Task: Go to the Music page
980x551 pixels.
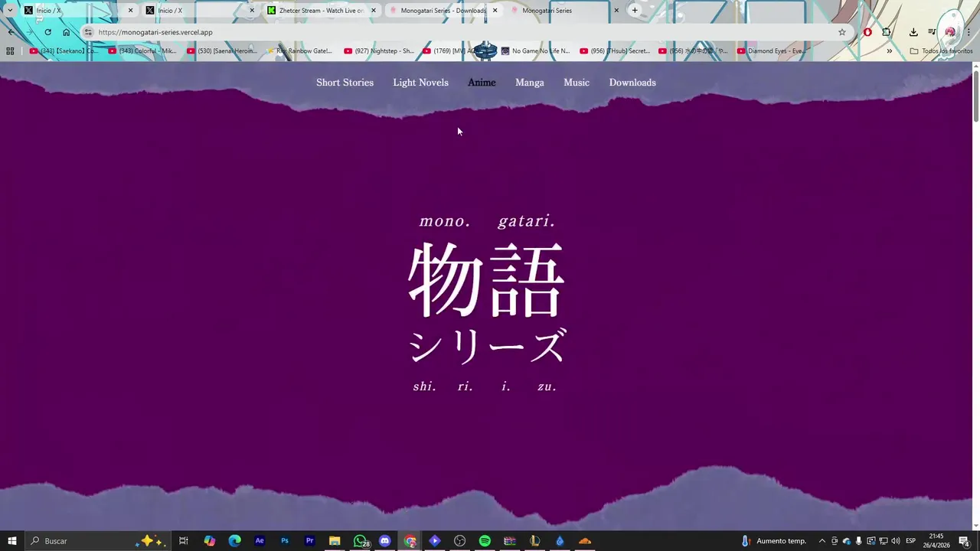Action: [577, 83]
